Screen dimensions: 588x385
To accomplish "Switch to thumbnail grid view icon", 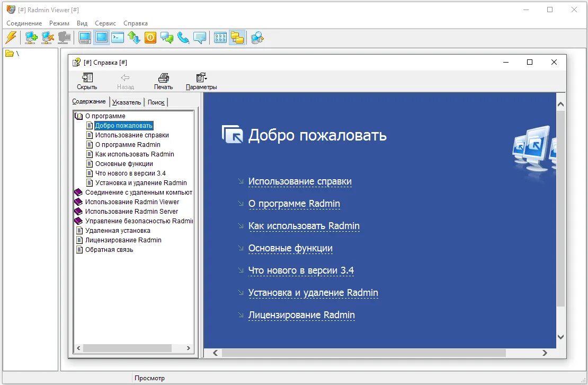I will tap(220, 38).
